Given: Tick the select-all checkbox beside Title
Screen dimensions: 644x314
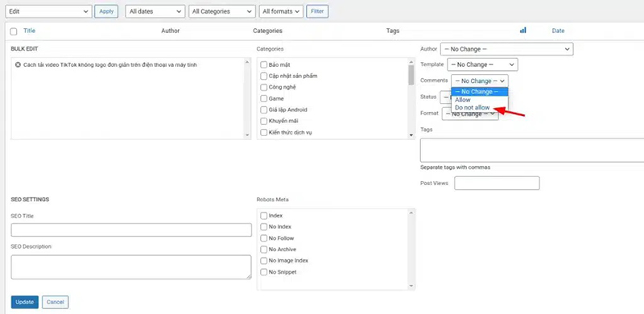Looking at the screenshot, I should click(x=14, y=31).
